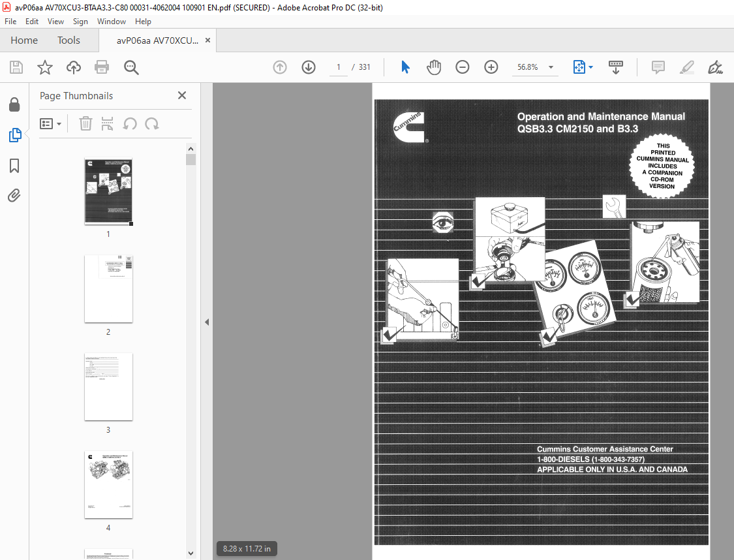Activate the Hand pan tool

tap(434, 67)
